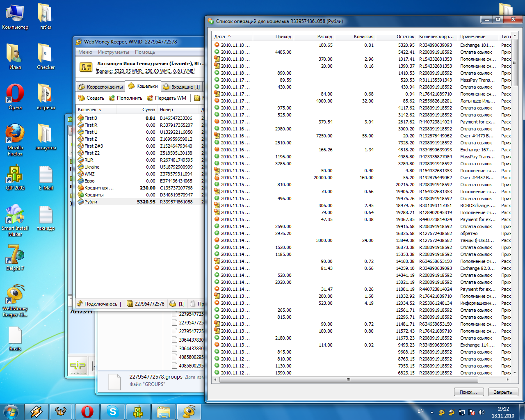Click the Поиск... button
This screenshot has width=525, height=420.
pyautogui.click(x=468, y=392)
